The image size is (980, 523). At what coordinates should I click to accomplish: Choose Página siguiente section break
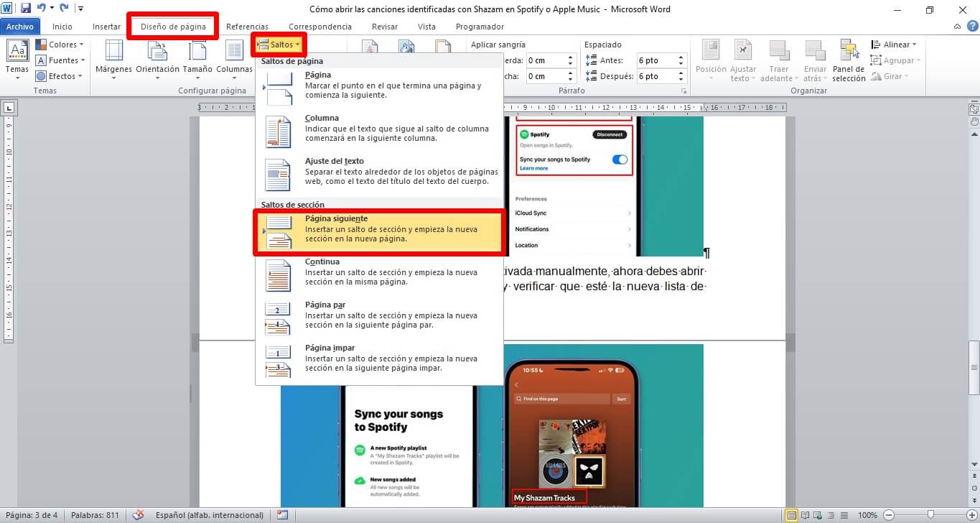(x=379, y=231)
